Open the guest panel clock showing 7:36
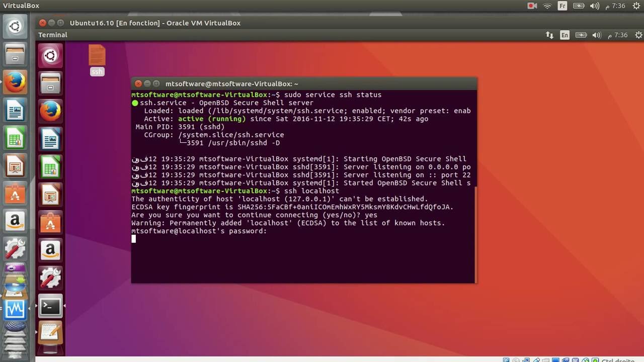The height and width of the screenshot is (362, 644). click(617, 35)
